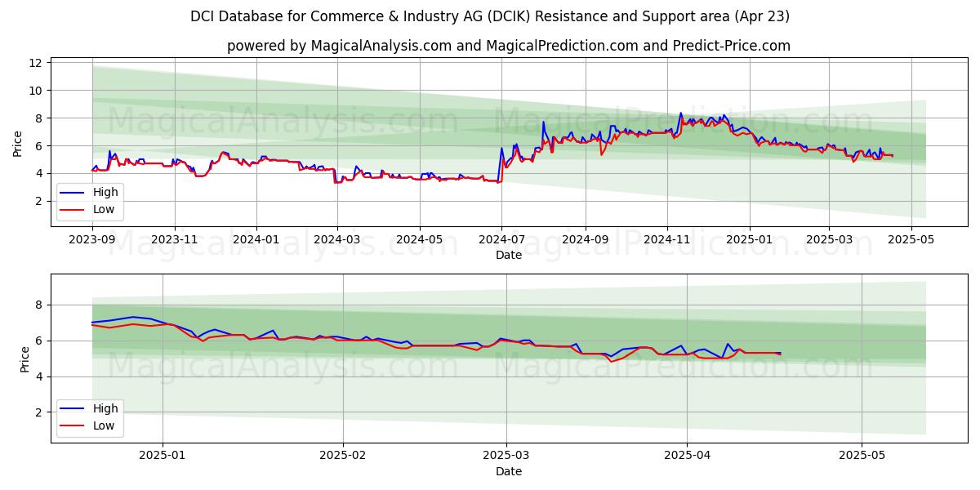
Task: Click the '2025-01' x-axis label in the bottom chart
Action: tap(163, 457)
